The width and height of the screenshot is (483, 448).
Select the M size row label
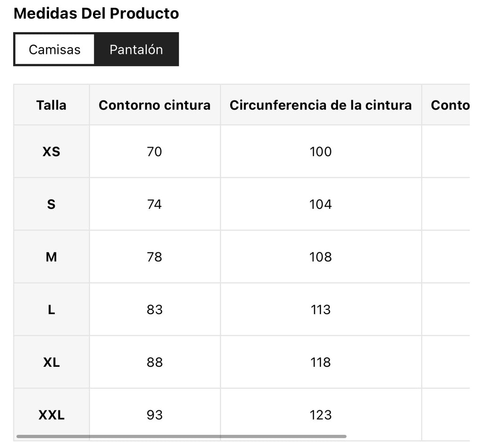point(51,257)
